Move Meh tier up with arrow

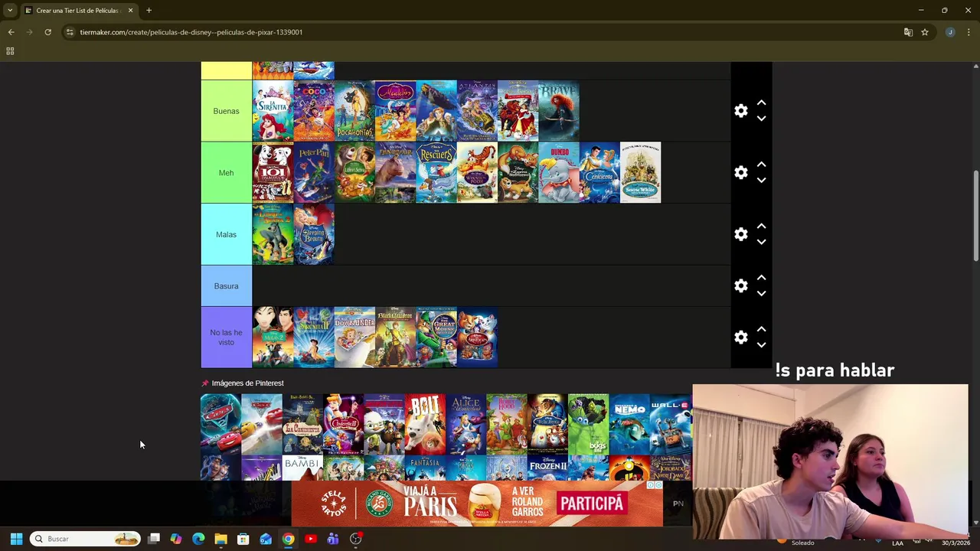[x=761, y=165]
